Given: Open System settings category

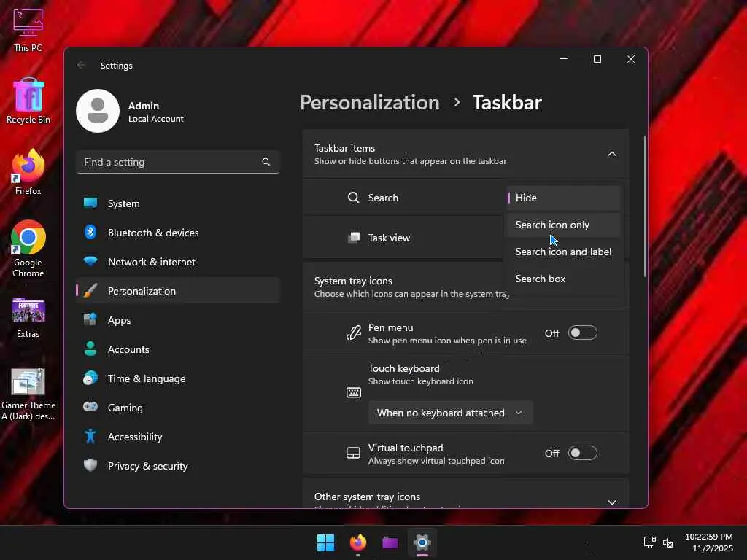Looking at the screenshot, I should point(177,203).
